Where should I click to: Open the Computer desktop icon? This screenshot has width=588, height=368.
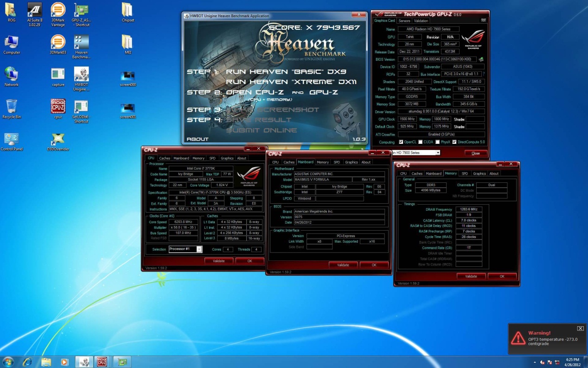pyautogui.click(x=12, y=45)
